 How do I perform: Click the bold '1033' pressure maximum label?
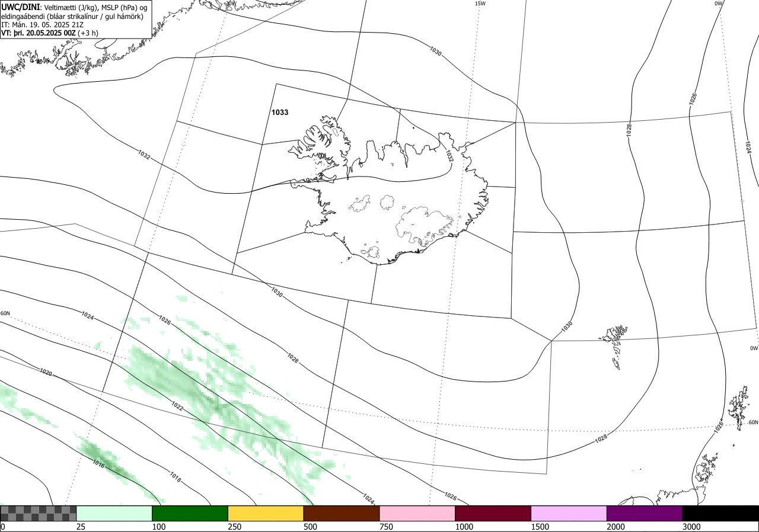coord(280,112)
